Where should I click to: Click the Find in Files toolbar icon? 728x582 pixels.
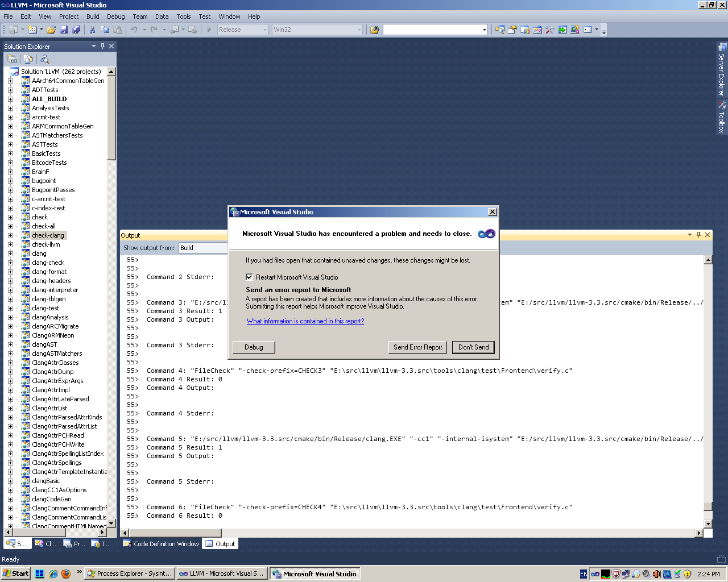pyautogui.click(x=375, y=30)
